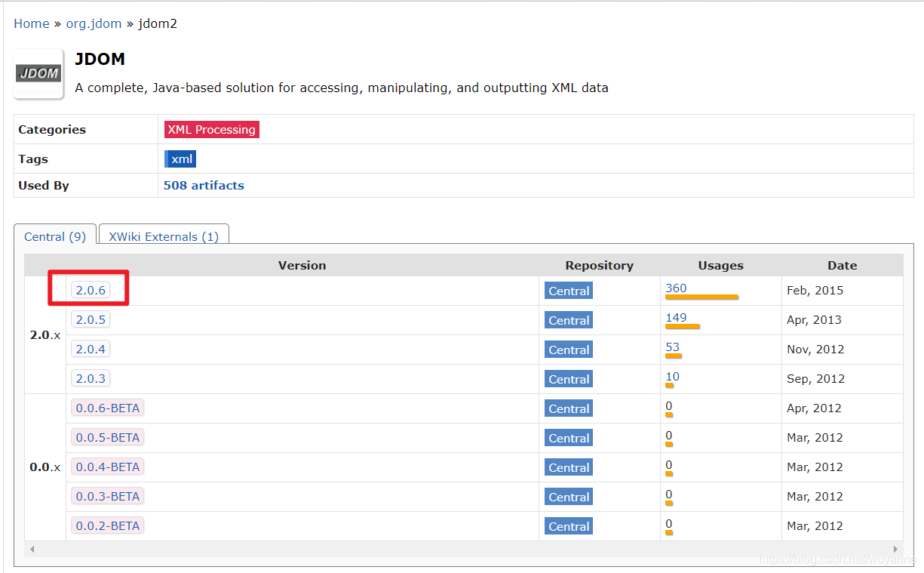
Task: Open the xml tag label
Action: [180, 159]
